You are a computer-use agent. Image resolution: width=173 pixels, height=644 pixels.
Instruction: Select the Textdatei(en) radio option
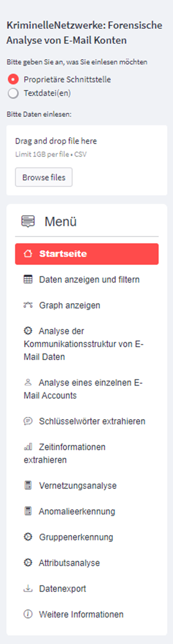(x=13, y=93)
